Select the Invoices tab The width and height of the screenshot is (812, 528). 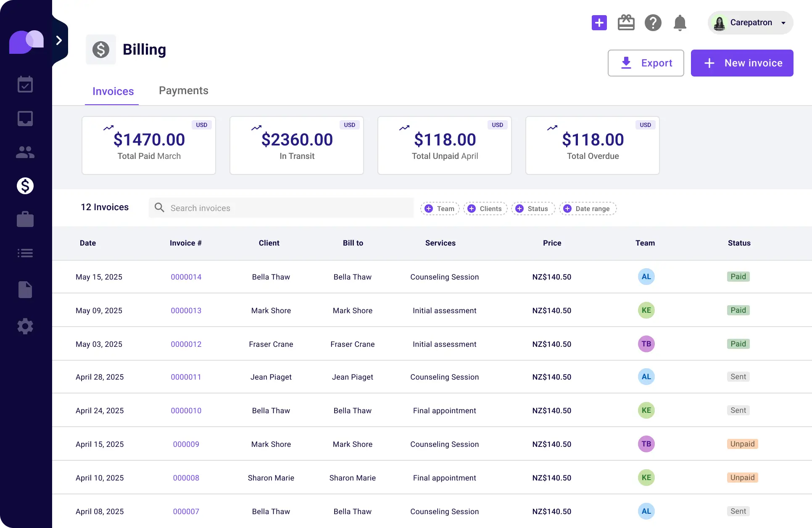(113, 91)
